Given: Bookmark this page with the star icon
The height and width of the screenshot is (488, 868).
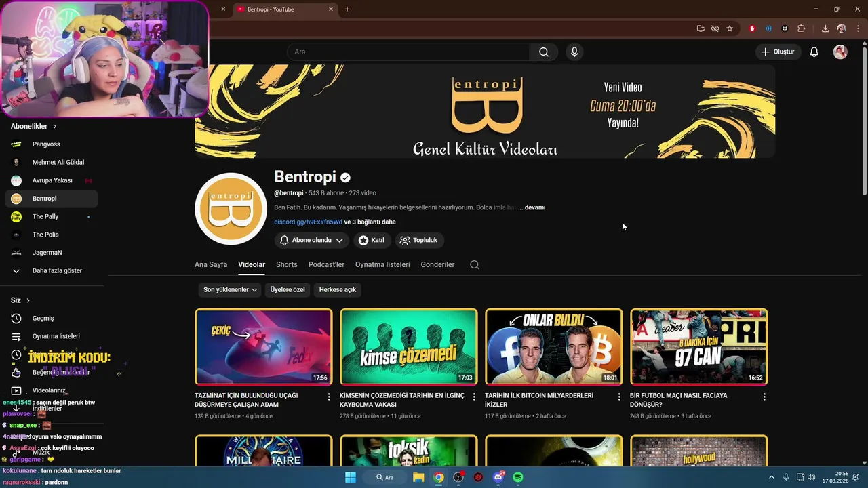Looking at the screenshot, I should (x=730, y=28).
